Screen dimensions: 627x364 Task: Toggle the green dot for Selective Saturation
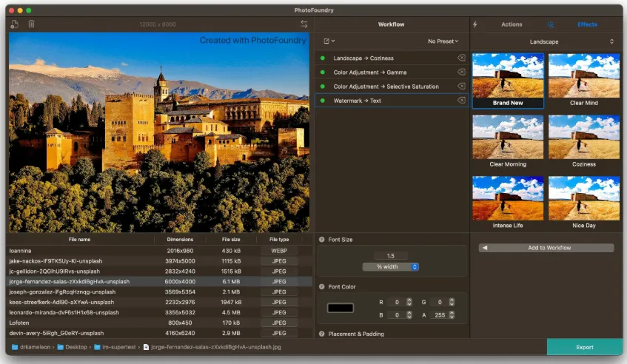323,87
